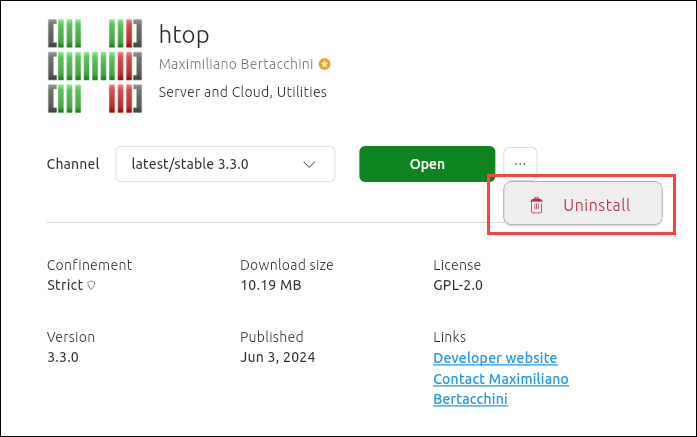Viewport: 697px width, 437px height.
Task: Click the Download size heading
Action: coord(287,265)
